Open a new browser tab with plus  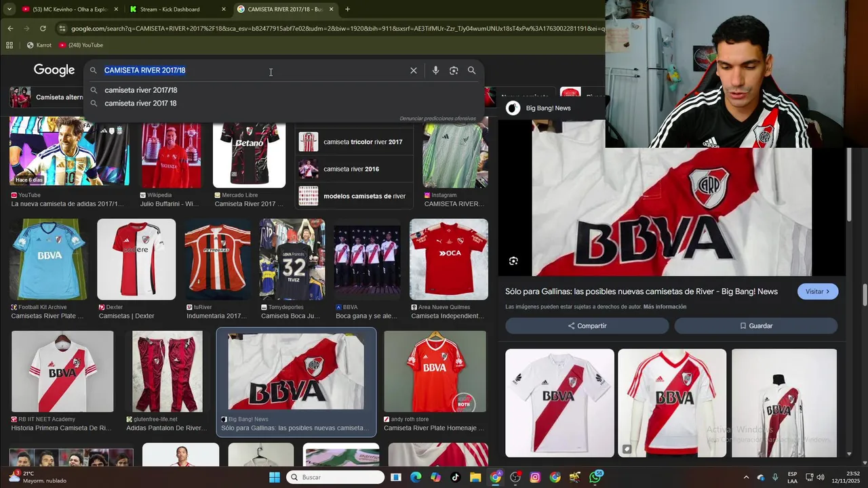(x=347, y=9)
